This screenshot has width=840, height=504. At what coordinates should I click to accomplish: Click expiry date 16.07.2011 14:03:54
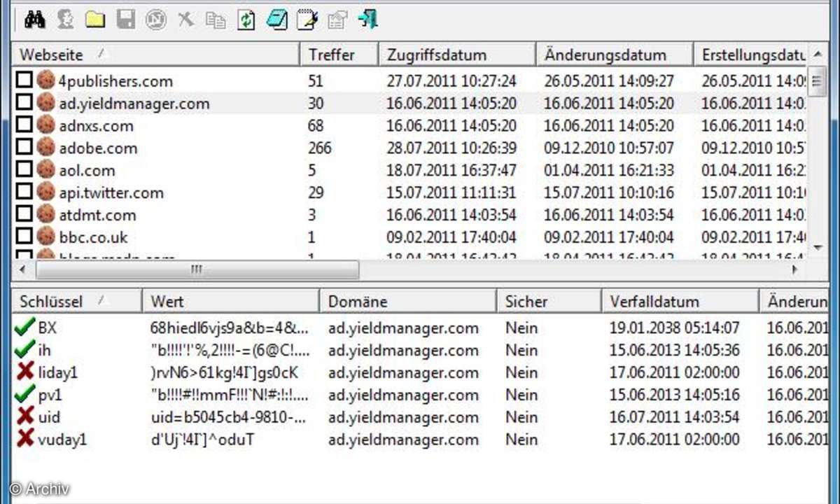point(674,417)
